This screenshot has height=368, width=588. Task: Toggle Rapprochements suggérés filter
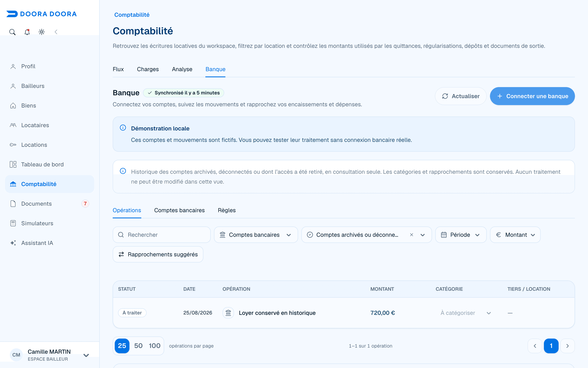(158, 254)
